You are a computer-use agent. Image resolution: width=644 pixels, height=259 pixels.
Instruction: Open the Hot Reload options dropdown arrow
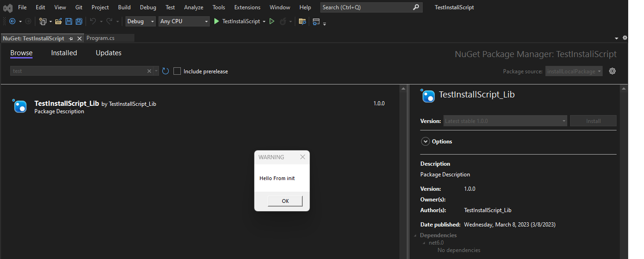pos(291,22)
